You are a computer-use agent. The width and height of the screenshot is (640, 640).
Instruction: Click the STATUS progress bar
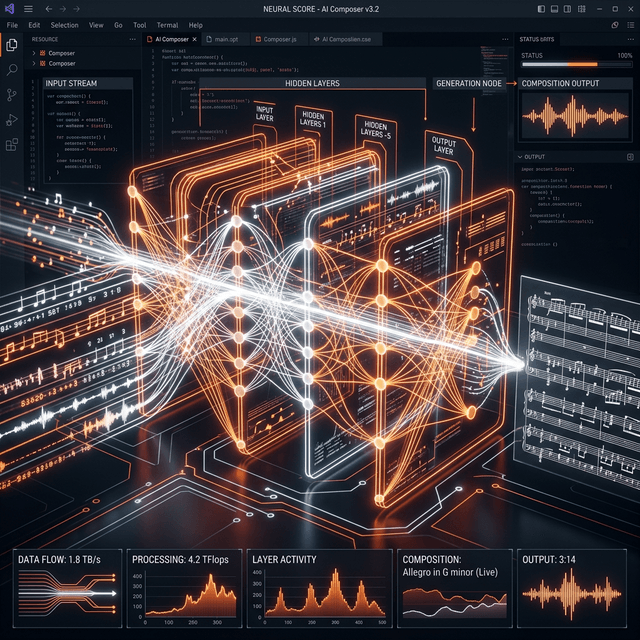(577, 64)
